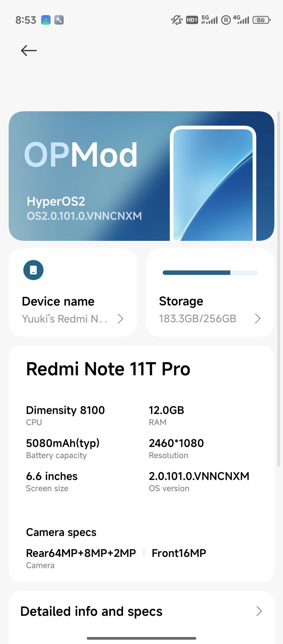283x644 pixels.
Task: Open Detailed info and specs
Action: (x=141, y=611)
